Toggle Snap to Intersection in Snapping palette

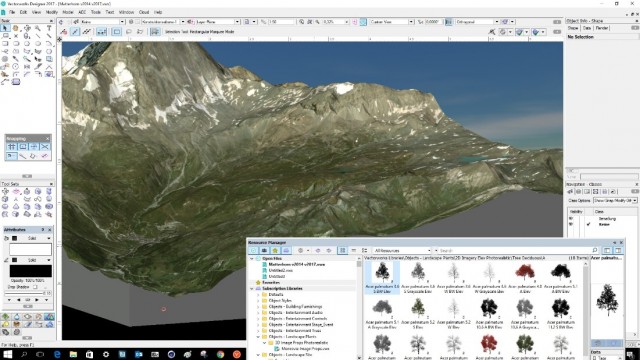click(x=45, y=147)
